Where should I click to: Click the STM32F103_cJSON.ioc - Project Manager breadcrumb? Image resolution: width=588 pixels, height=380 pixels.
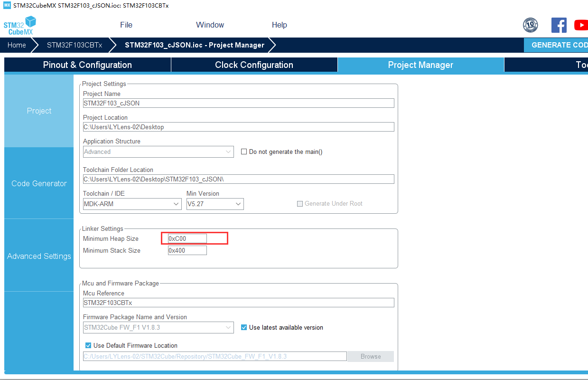click(195, 45)
